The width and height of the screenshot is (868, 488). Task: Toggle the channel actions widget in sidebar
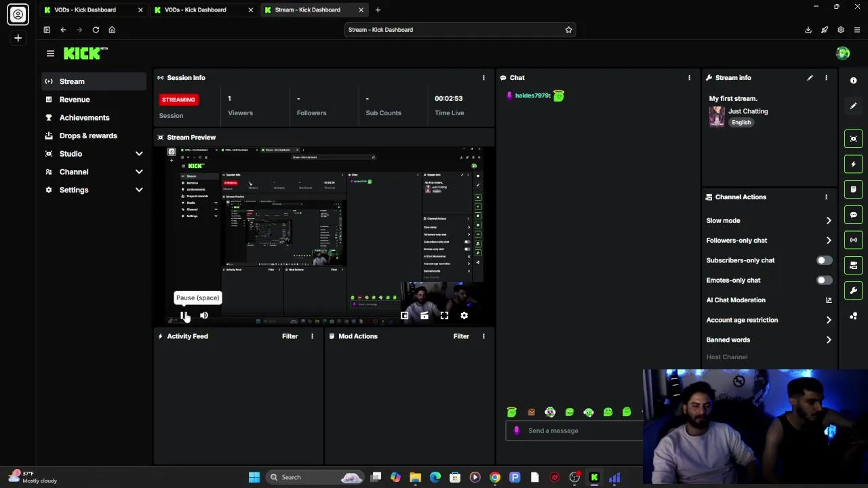click(854, 265)
